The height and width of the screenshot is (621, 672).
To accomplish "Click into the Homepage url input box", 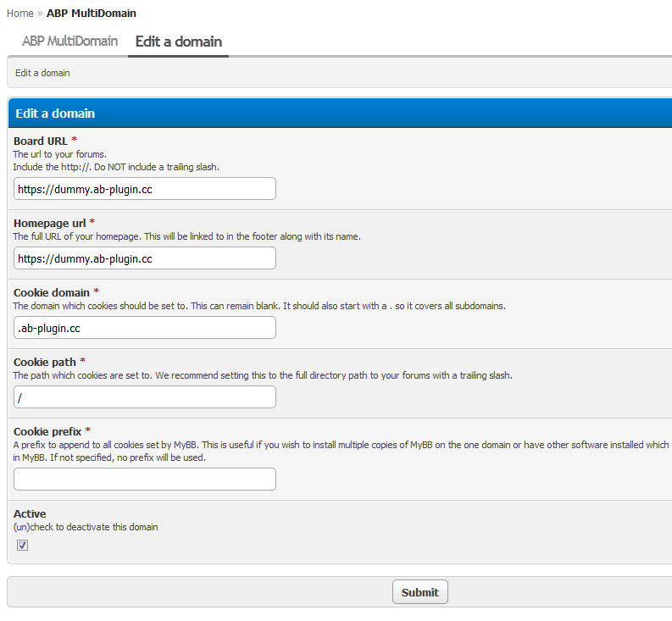I will (145, 258).
